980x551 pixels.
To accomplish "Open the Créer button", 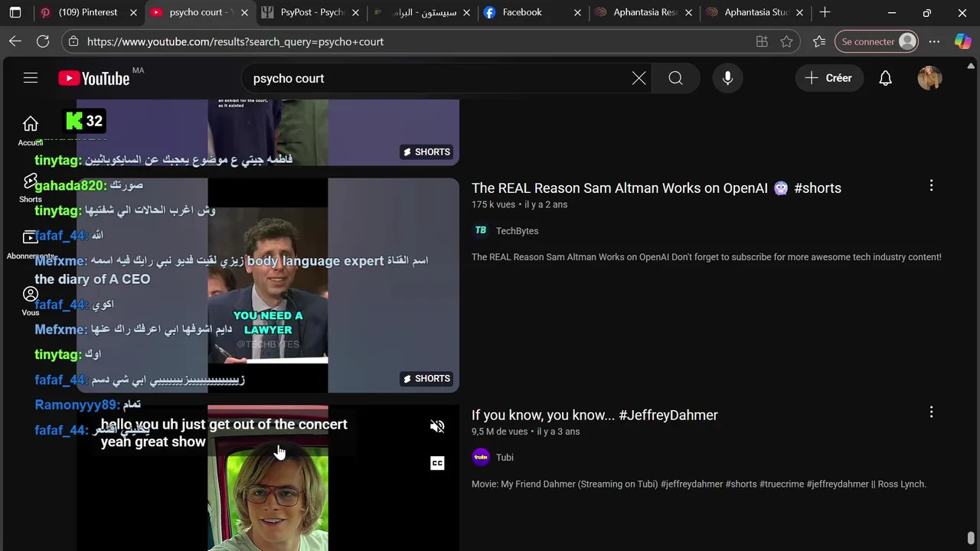I will [x=829, y=78].
